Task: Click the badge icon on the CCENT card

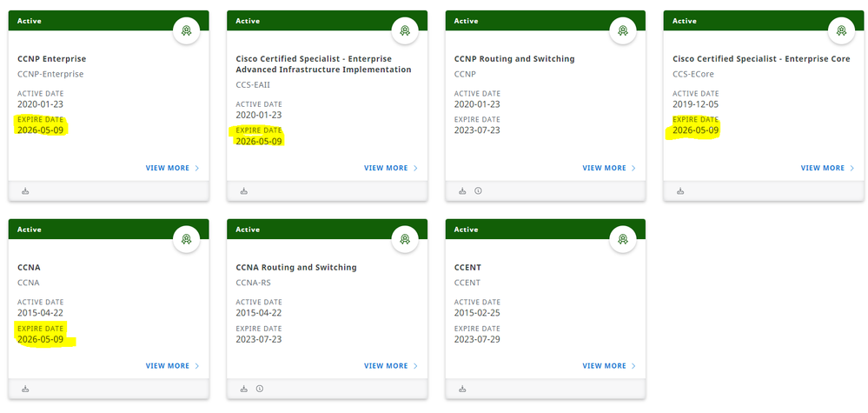Action: click(x=623, y=239)
